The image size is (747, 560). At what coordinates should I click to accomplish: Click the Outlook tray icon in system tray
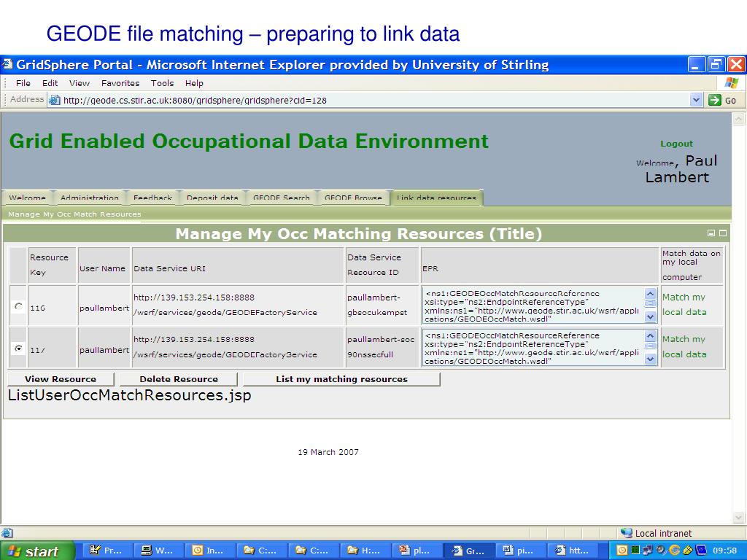coord(622,551)
